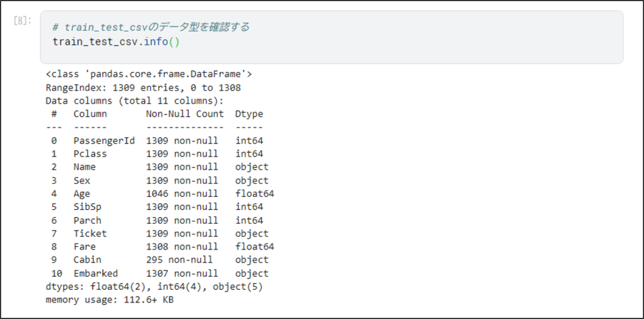Viewport: 644px width, 319px height.
Task: Click the 'Non-Null Count' header
Action: pos(185,114)
